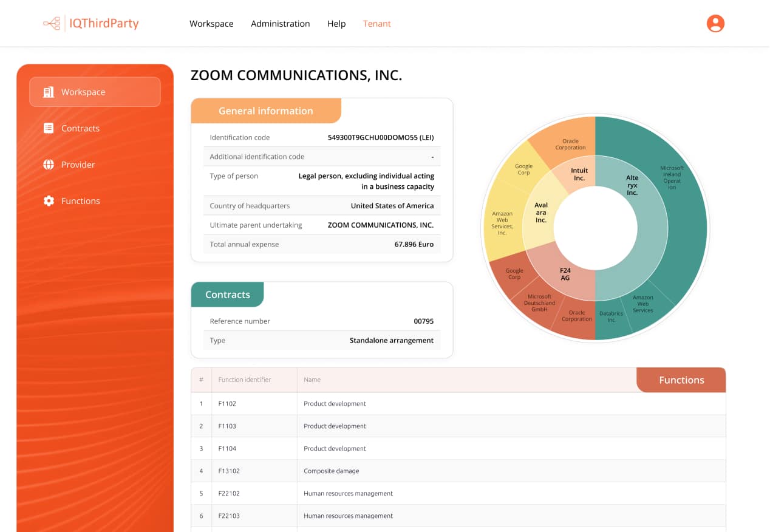
Task: Click the General information tab header
Action: pyautogui.click(x=266, y=111)
